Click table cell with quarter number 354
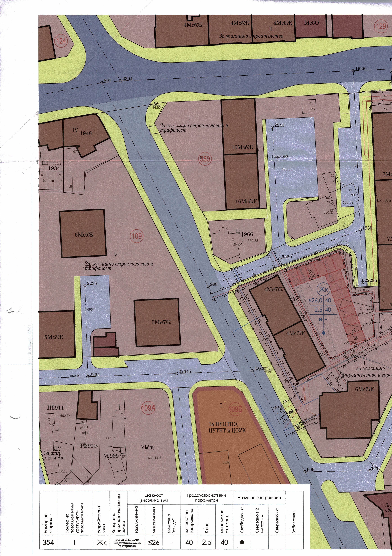This screenshot has width=392, height=556. click(48, 542)
